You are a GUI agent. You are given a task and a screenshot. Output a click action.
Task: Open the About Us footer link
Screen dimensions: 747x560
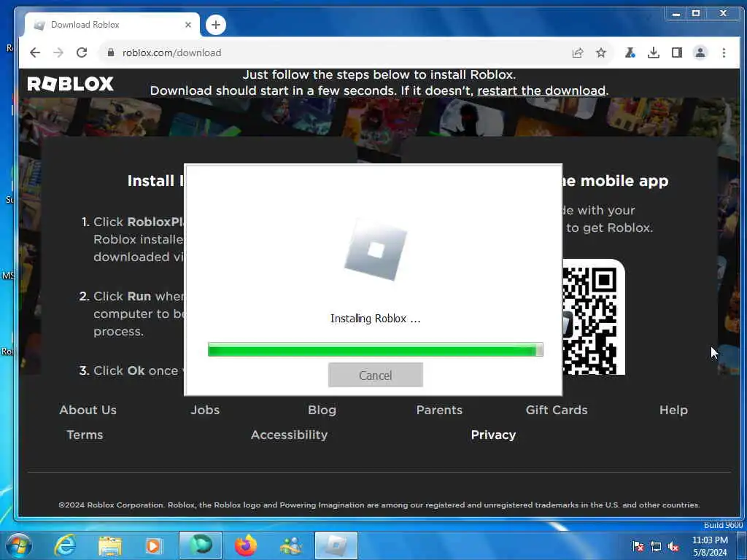pos(88,410)
